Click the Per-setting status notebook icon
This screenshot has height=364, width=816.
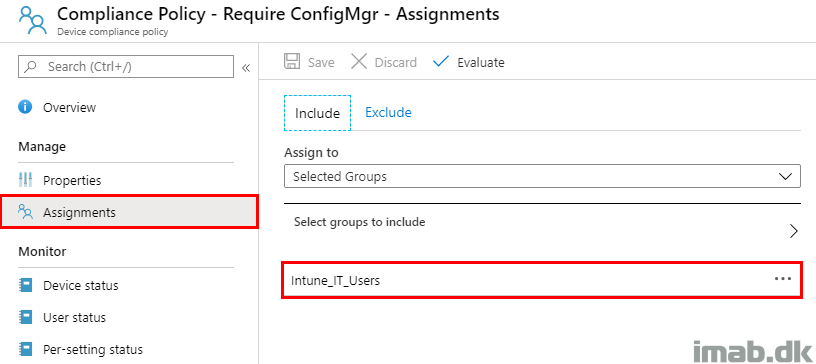coord(25,349)
